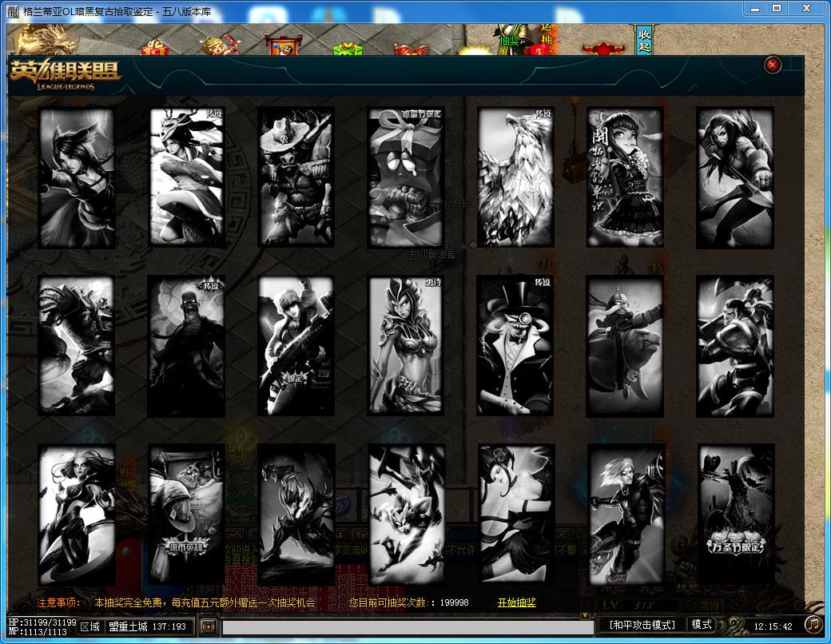831x644 pixels.
Task: Select the 城市英雄 card in bottom row
Action: point(186,513)
